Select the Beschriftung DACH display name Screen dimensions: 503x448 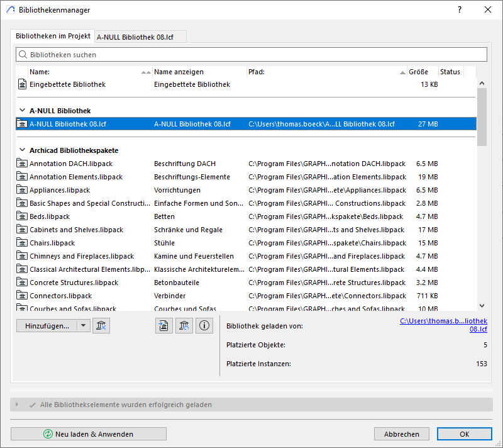pos(185,164)
